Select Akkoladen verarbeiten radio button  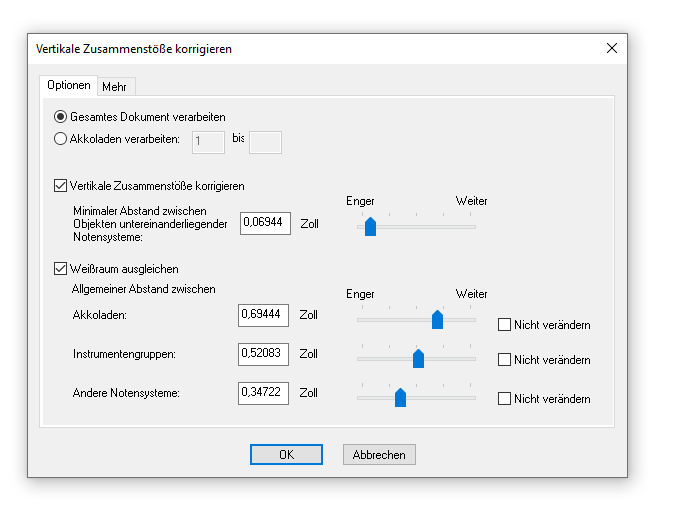(x=60, y=139)
